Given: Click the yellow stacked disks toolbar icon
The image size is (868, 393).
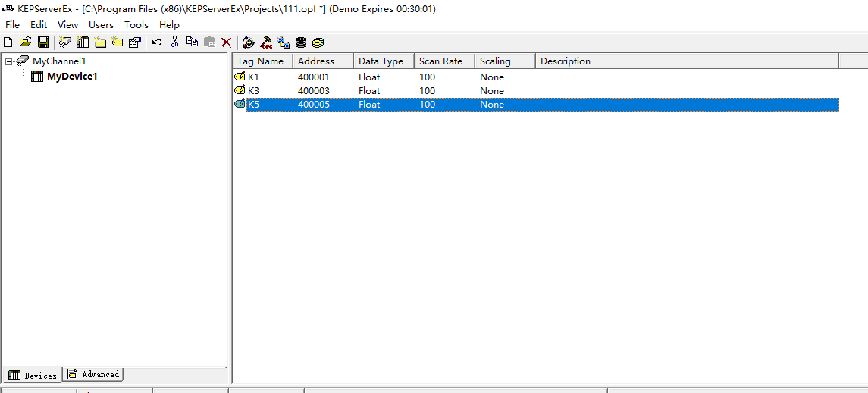Looking at the screenshot, I should click(318, 42).
